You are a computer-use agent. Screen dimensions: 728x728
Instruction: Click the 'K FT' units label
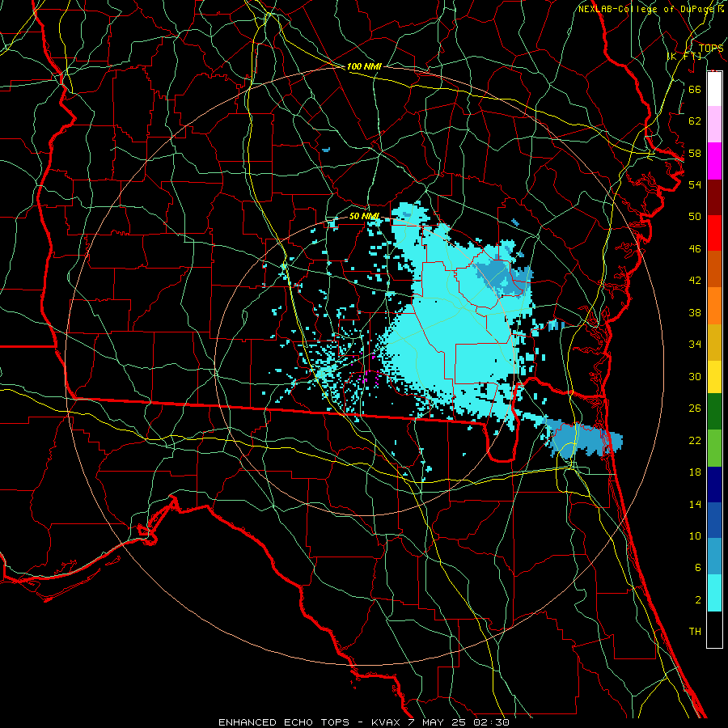pyautogui.click(x=684, y=56)
